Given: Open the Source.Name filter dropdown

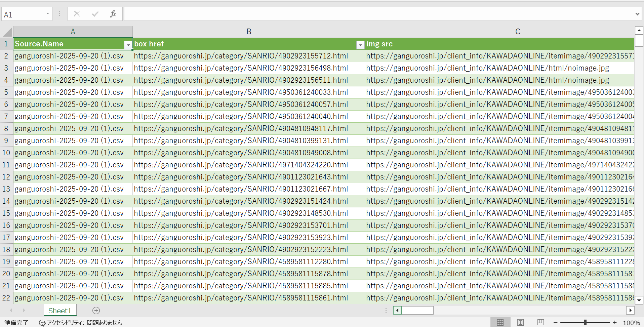Looking at the screenshot, I should point(128,45).
